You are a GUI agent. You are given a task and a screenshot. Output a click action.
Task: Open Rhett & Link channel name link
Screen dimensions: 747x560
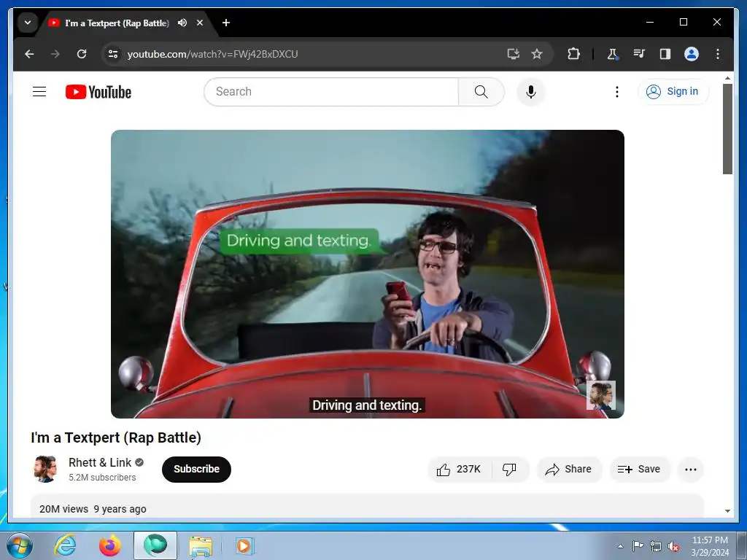100,463
